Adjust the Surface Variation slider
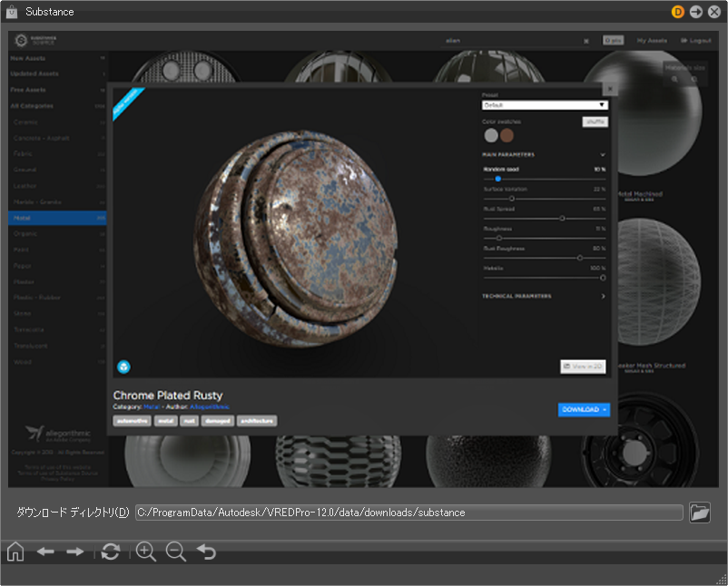Image resolution: width=728 pixels, height=586 pixels. tap(512, 199)
